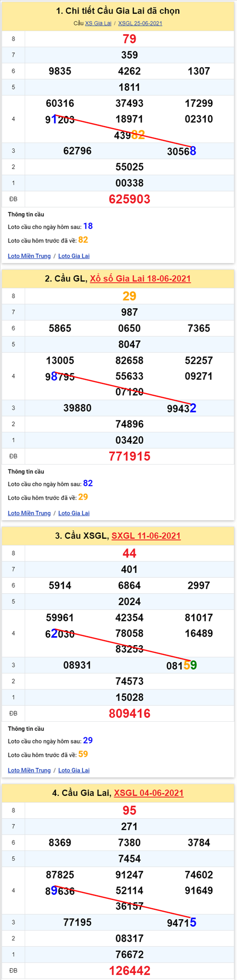The width and height of the screenshot is (237, 980).
Task: Select the special prize number 126442
Action: tap(129, 971)
